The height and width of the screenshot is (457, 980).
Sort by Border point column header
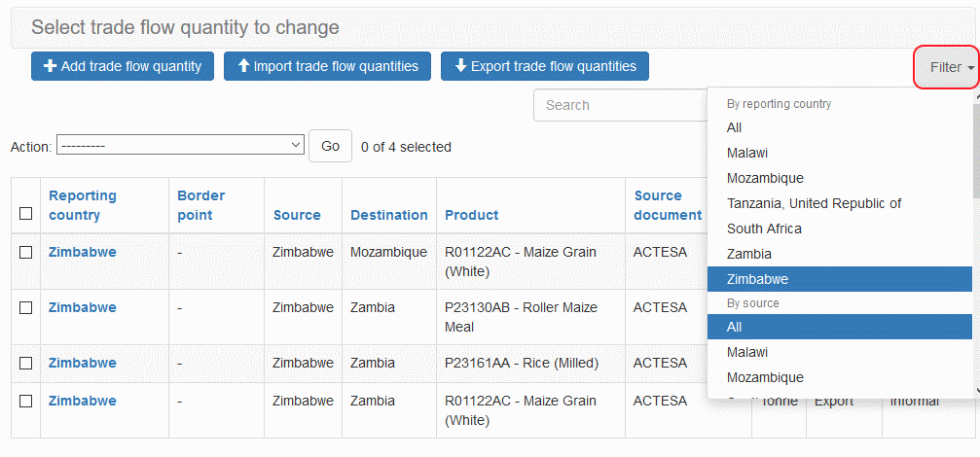click(201, 205)
